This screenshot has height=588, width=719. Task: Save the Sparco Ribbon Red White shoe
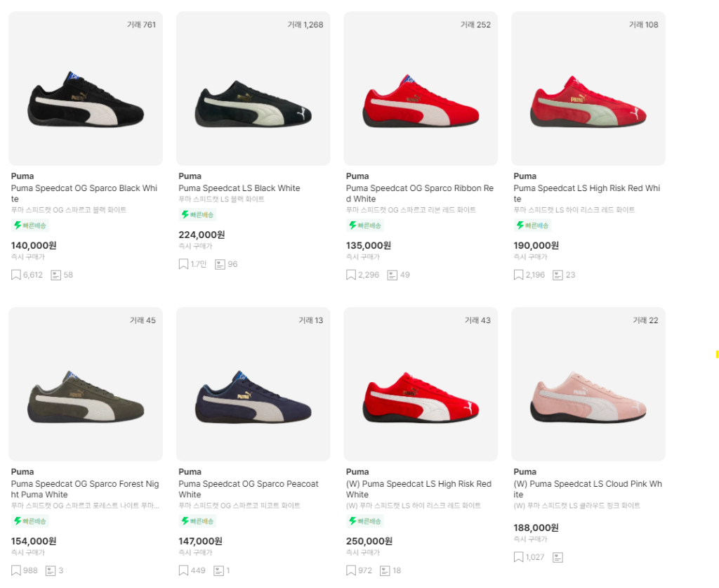pyautogui.click(x=351, y=275)
